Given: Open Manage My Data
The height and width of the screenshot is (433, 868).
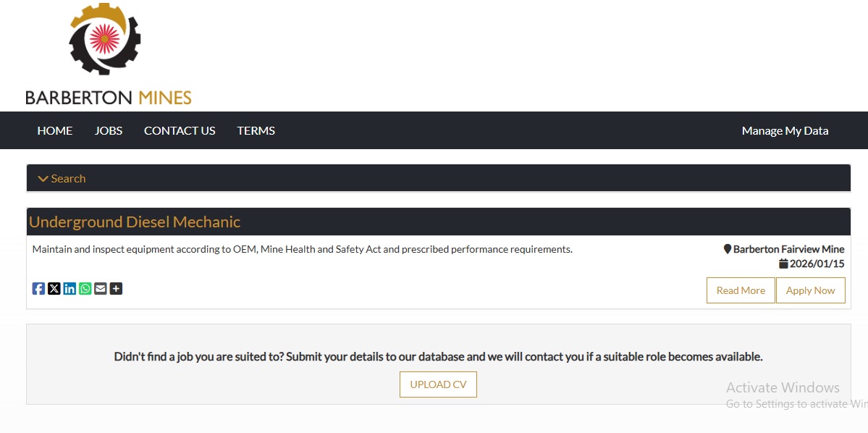Looking at the screenshot, I should click(785, 131).
